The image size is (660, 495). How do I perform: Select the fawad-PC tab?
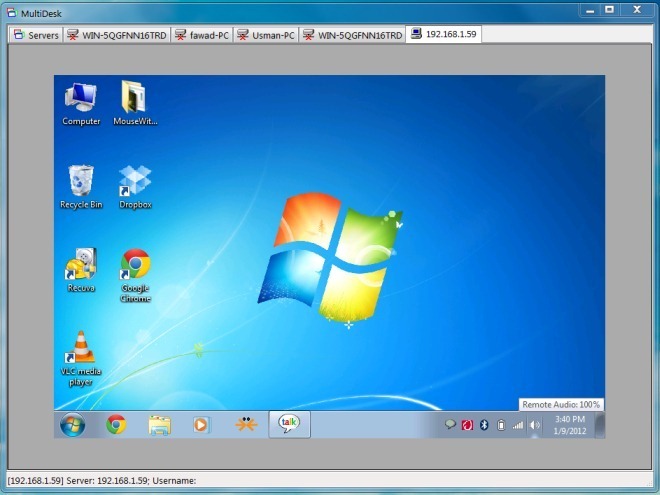click(x=202, y=35)
